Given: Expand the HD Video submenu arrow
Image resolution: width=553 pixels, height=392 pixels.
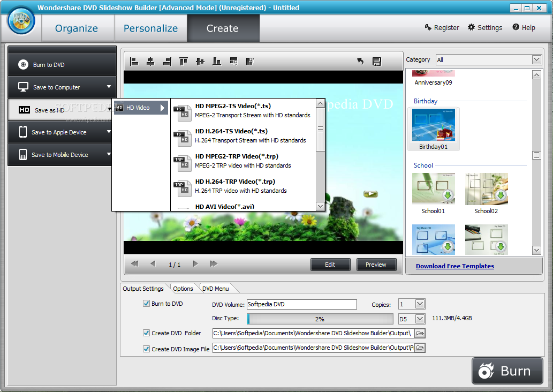Looking at the screenshot, I should pyautogui.click(x=162, y=108).
